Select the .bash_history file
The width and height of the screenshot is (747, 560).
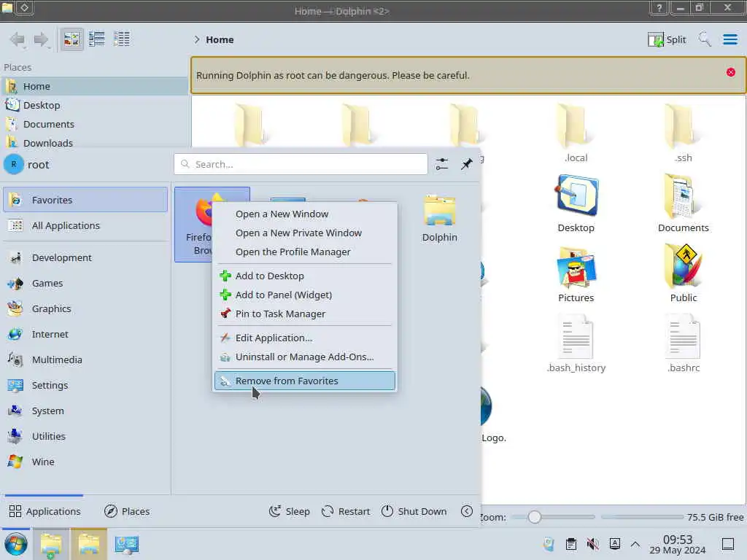(576, 344)
